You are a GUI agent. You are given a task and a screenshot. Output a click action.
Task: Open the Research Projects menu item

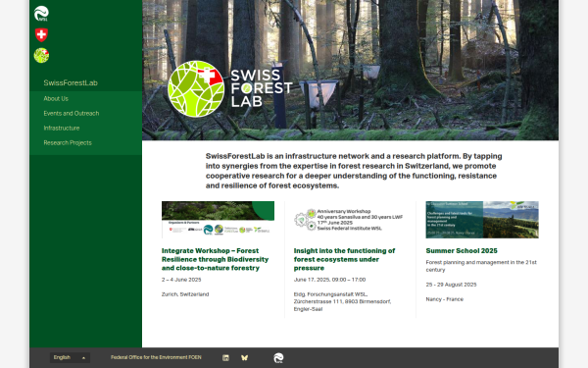(x=68, y=142)
